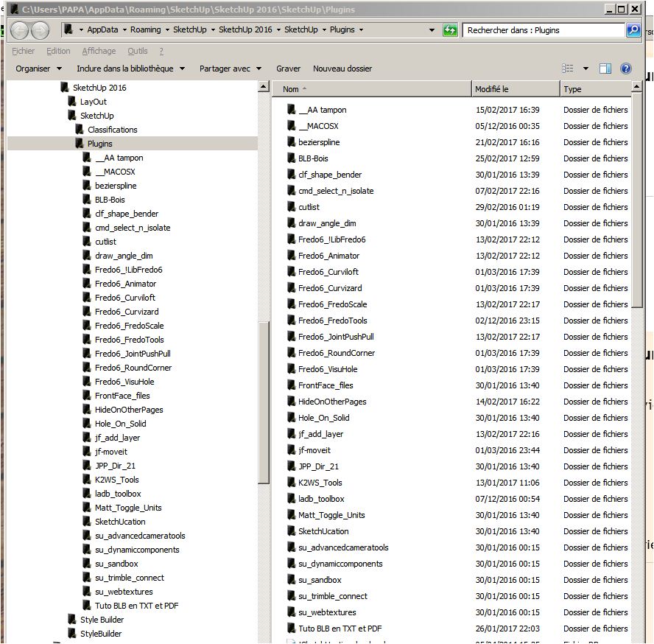Click in the Rechercher dans Plugins field
This screenshot has height=644, width=654.
(x=544, y=30)
